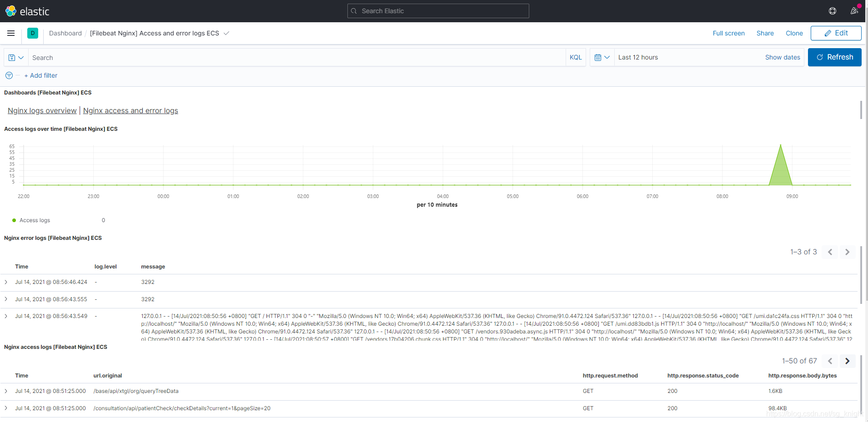This screenshot has height=422, width=868.
Task: Expand error log row 08:56:46.424
Action: (6, 282)
